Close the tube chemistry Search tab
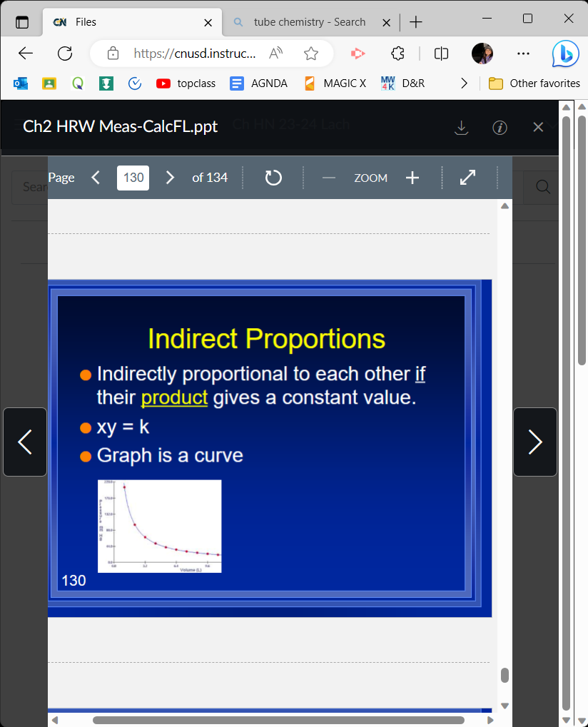 (386, 23)
